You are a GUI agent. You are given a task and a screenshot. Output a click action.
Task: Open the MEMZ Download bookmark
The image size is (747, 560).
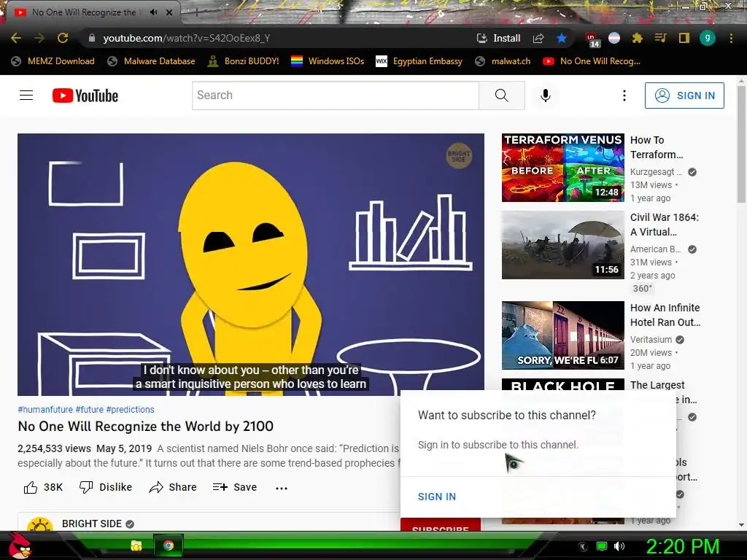coord(53,61)
